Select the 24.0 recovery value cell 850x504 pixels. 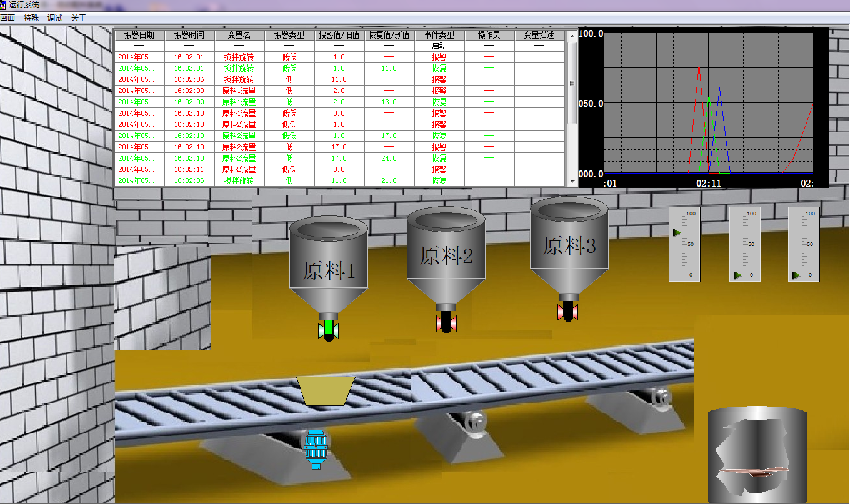click(389, 158)
